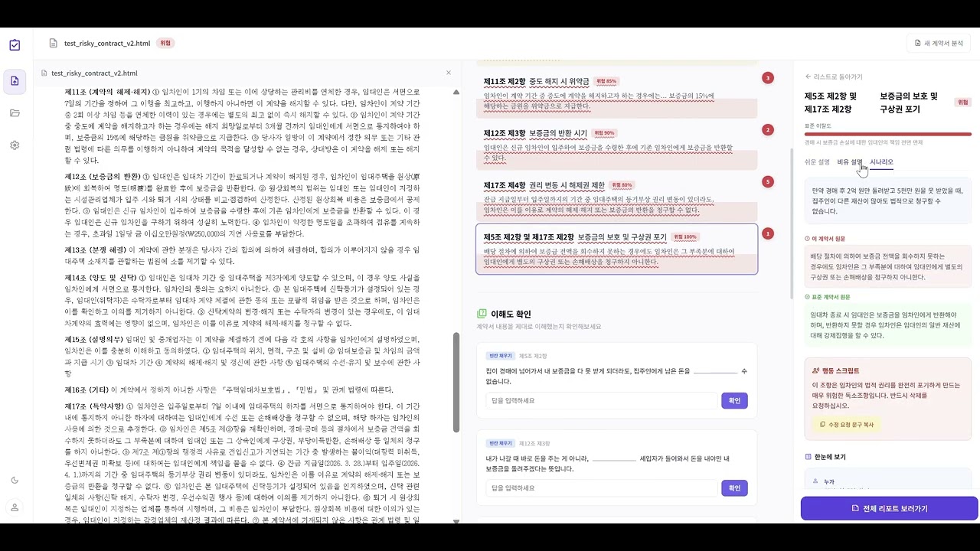
Task: Close the test_risky_contract_v2.html viewer panel
Action: coord(449,73)
